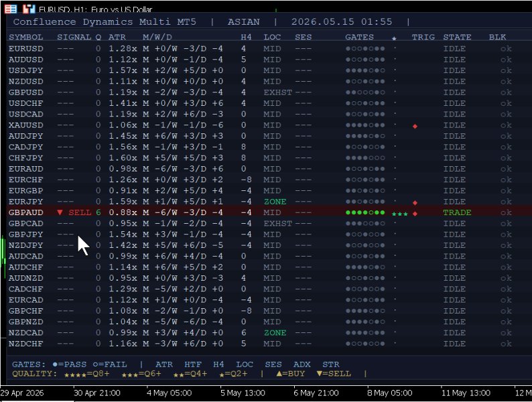Click the BLK column header
The image size is (532, 402).
point(497,37)
